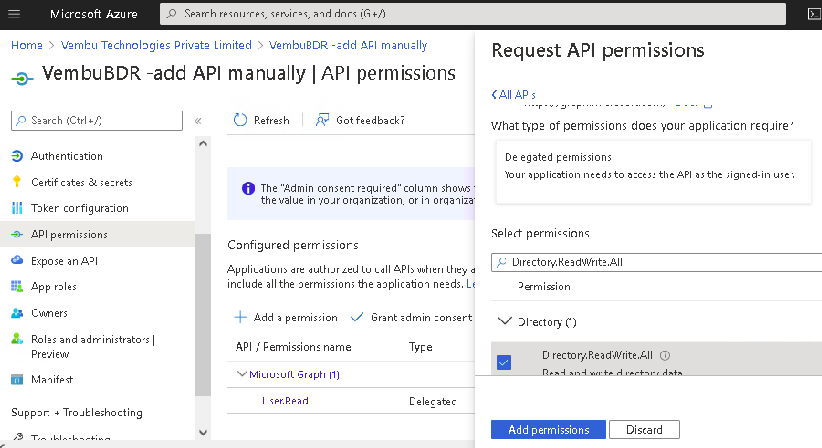822x448 pixels.
Task: Click the API permissions sidebar icon
Action: click(x=17, y=234)
